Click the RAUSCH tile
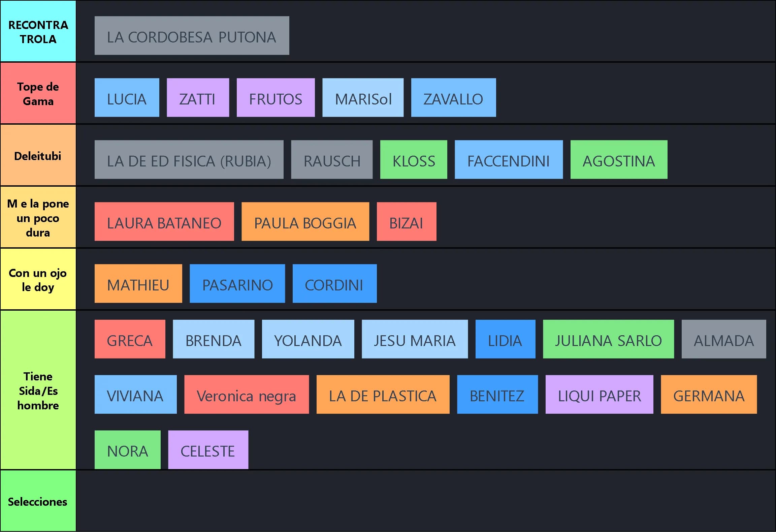The image size is (776, 532). pyautogui.click(x=332, y=160)
